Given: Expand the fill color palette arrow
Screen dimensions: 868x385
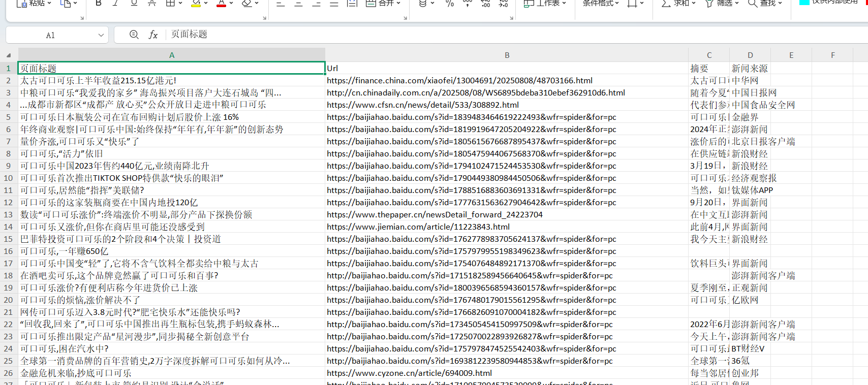Looking at the screenshot, I should [206, 3].
